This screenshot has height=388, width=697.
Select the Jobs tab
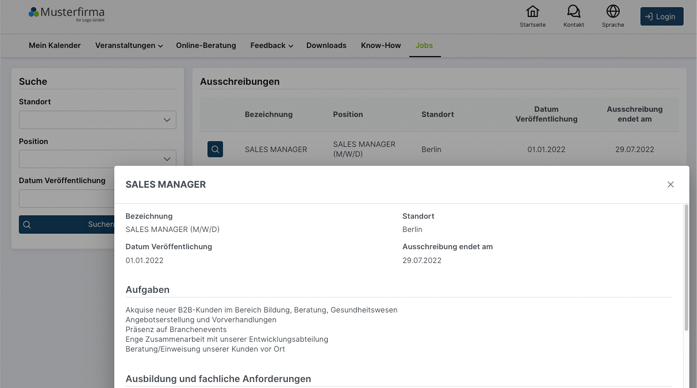tap(424, 45)
